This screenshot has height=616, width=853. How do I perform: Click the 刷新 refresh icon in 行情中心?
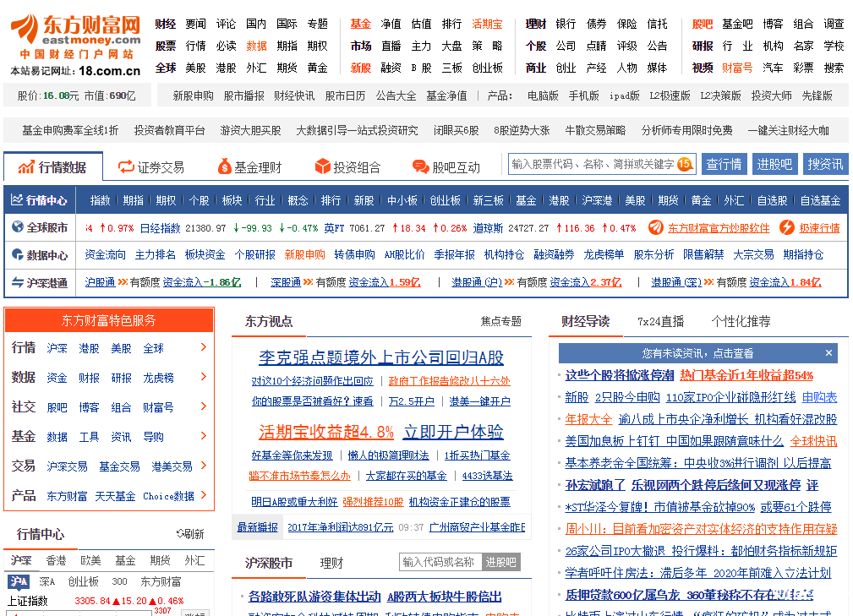point(181,534)
